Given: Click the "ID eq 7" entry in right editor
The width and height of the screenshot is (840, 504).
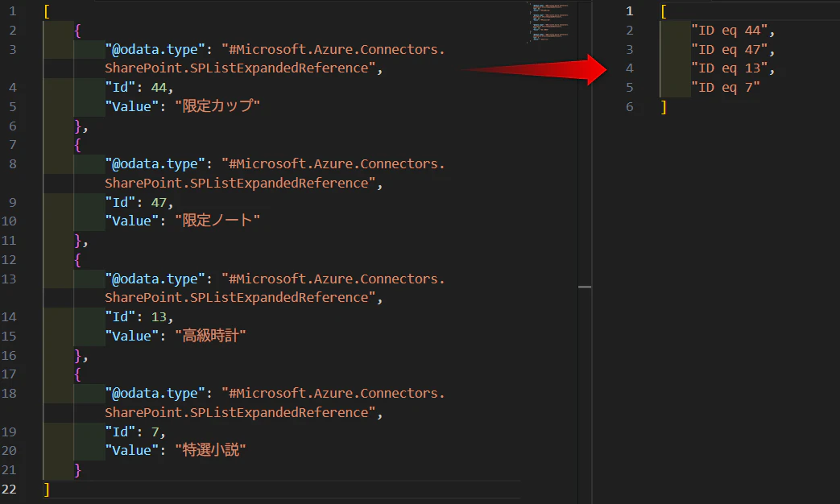Looking at the screenshot, I should [726, 87].
